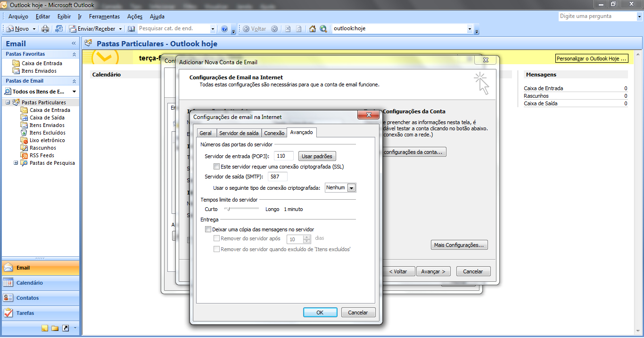Open the outlook:hoje address dropdown
Viewport: 644px width, 338px height.
coord(470,29)
